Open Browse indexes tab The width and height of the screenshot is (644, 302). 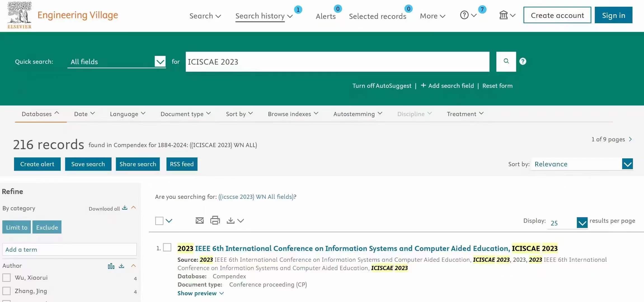[293, 114]
